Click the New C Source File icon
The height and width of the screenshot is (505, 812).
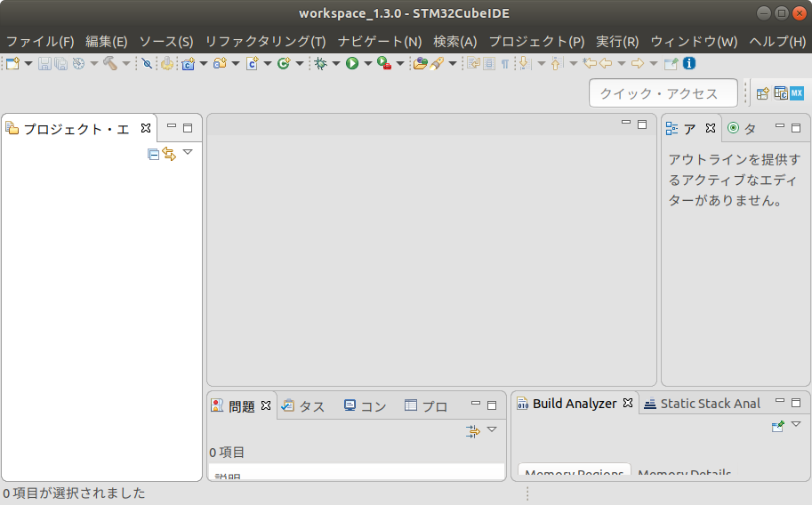[x=253, y=64]
